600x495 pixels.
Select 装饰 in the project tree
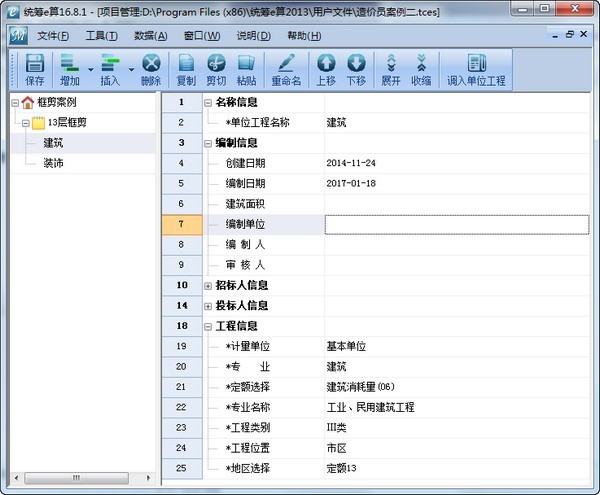tap(53, 163)
